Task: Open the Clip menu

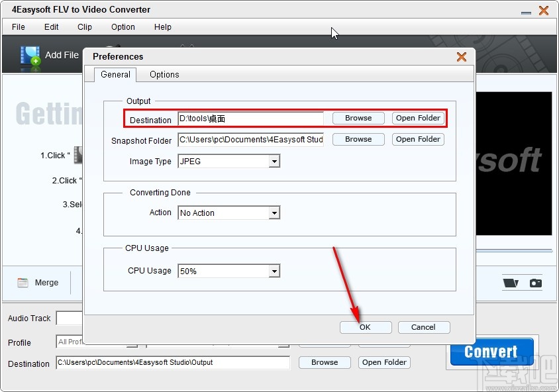Action: [84, 27]
